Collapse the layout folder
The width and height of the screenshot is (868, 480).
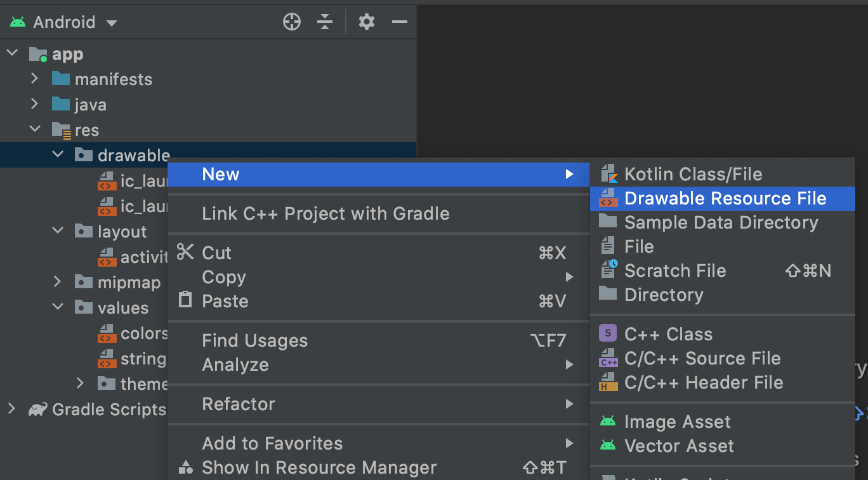[x=58, y=232]
